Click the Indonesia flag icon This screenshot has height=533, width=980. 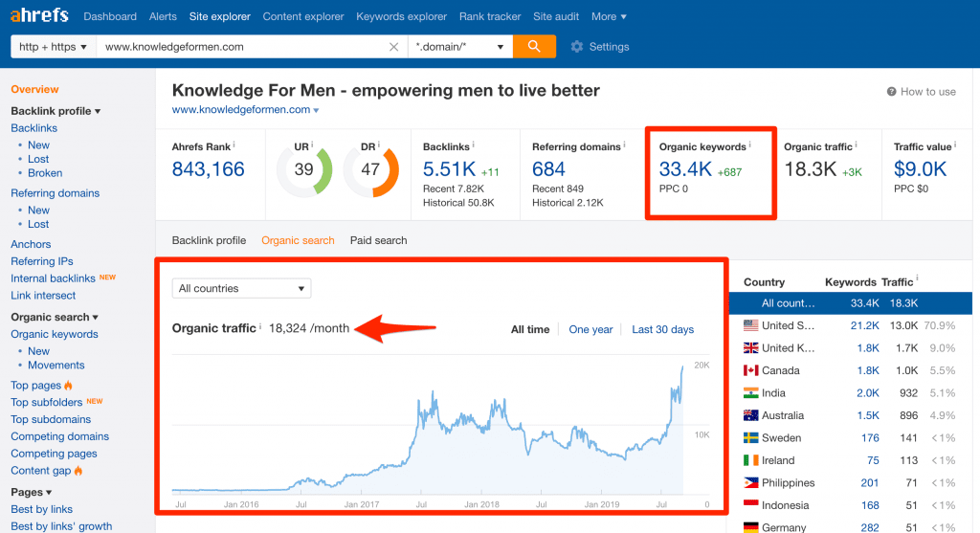(750, 505)
